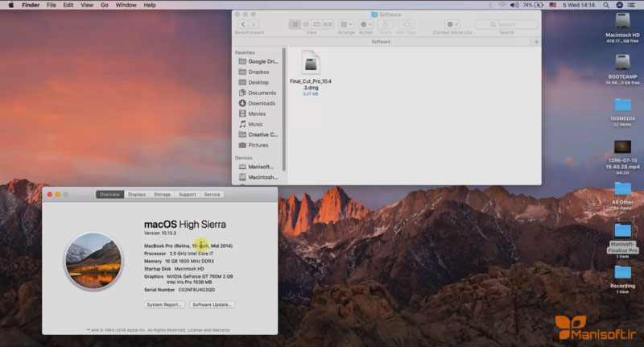Screen dimensions: 644x347
Task: Select Final_Cut_Pro_10.4.3.dmg file
Action: point(311,73)
